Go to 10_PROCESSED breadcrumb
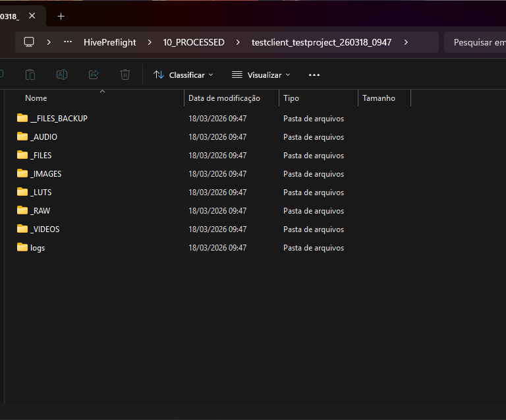506x420 pixels. coord(194,42)
